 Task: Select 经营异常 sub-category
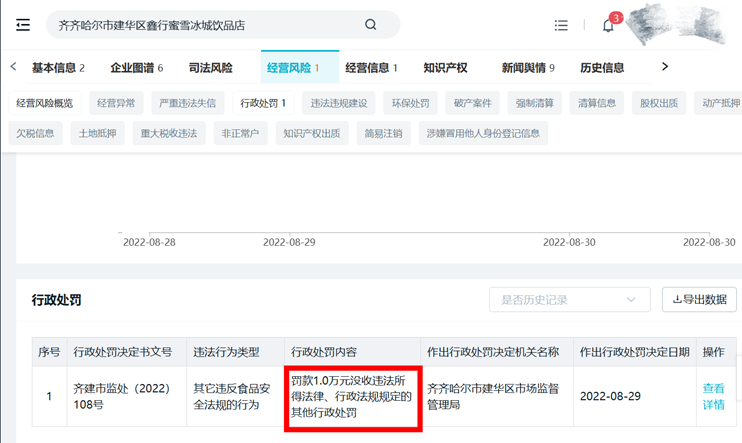[116, 103]
